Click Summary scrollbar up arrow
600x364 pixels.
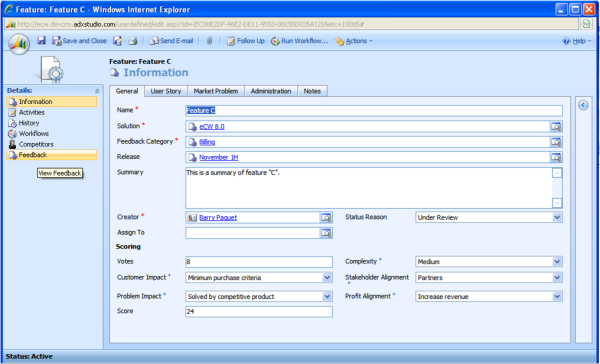click(557, 173)
